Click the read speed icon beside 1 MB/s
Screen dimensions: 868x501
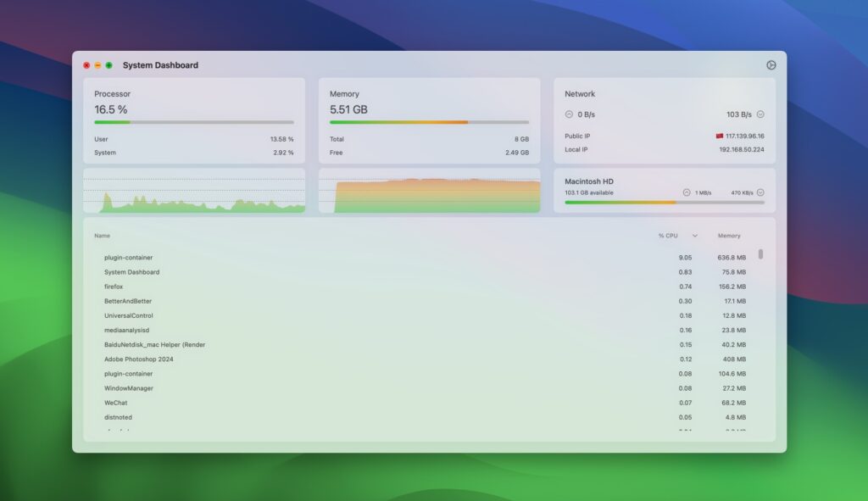(x=685, y=192)
